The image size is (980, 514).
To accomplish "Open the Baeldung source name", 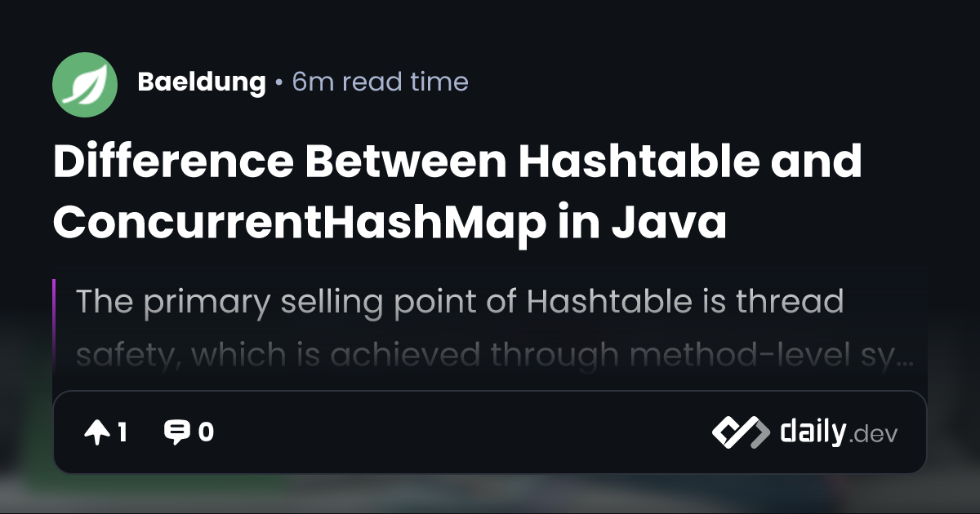I will click(202, 82).
